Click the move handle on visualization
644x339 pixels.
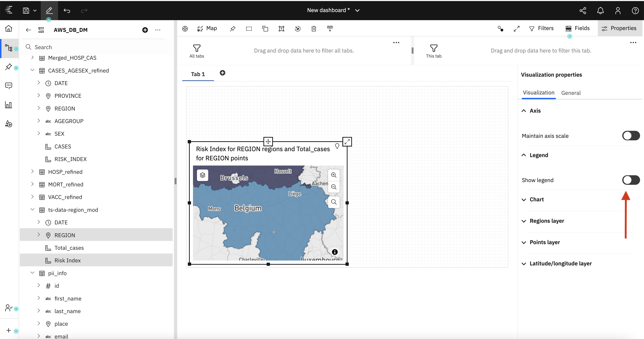point(268,141)
